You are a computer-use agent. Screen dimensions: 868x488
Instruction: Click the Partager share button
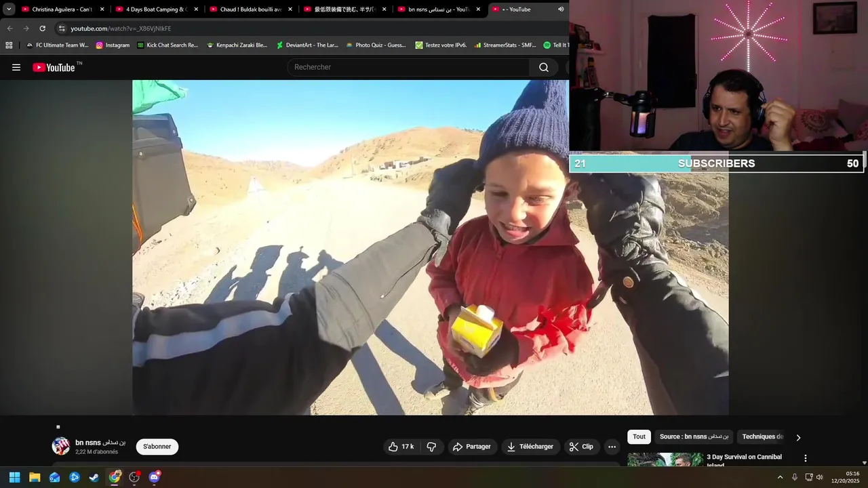tap(472, 447)
